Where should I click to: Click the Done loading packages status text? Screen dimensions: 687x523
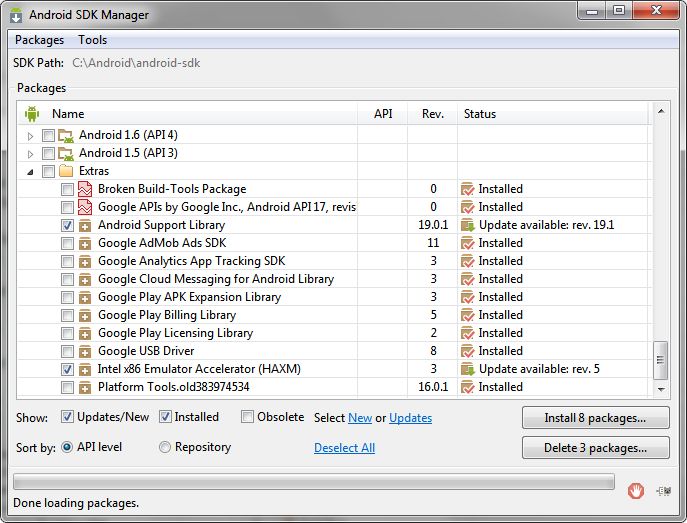[76, 503]
